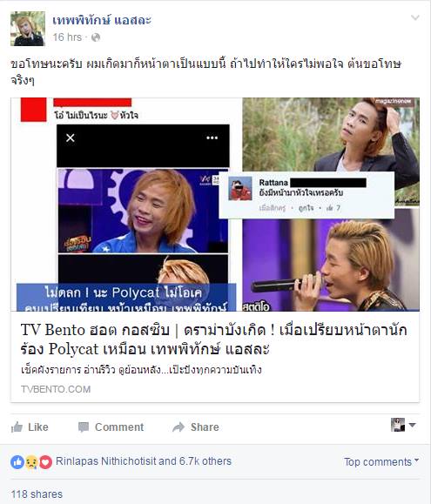This screenshot has height=504, width=431.
Task: Click the red heart Love reaction icon
Action: [45, 462]
